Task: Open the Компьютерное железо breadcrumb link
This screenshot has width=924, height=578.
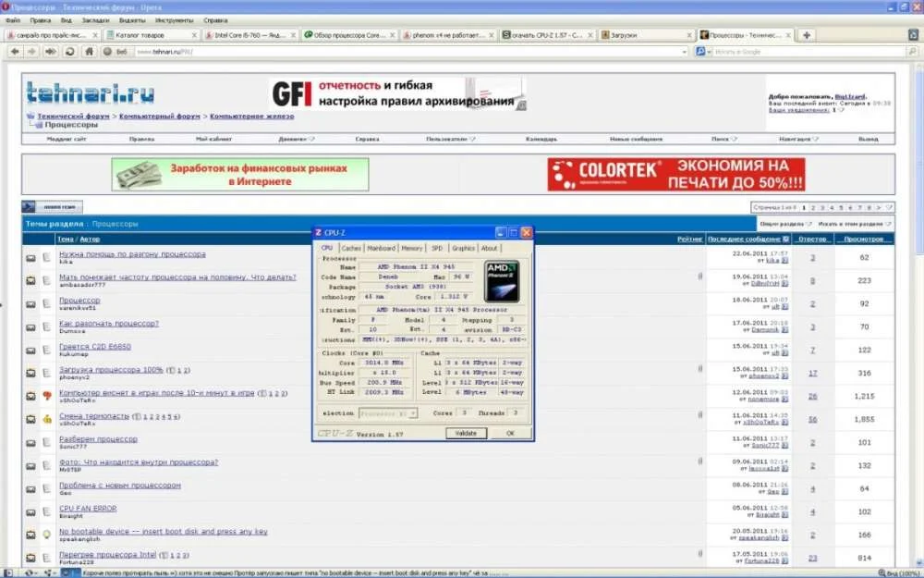Action: (251, 117)
